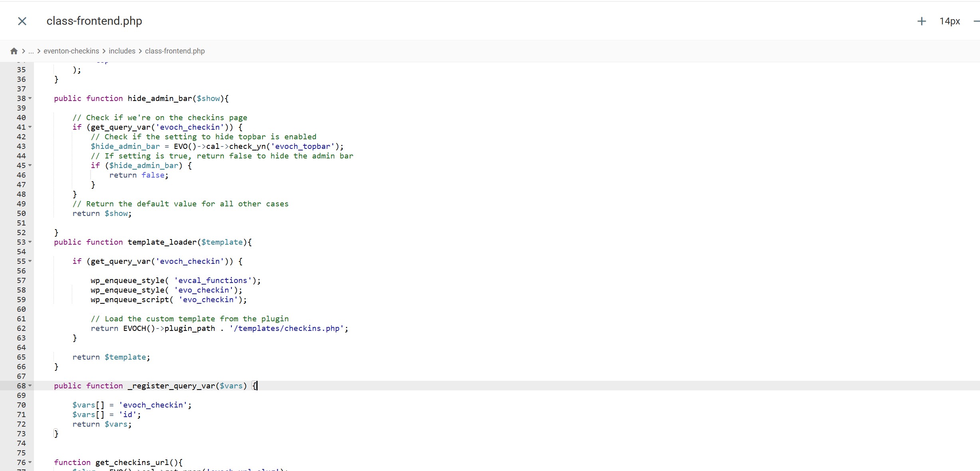Click class-frontend.php breadcrumb item
980x471 pixels.
174,51
